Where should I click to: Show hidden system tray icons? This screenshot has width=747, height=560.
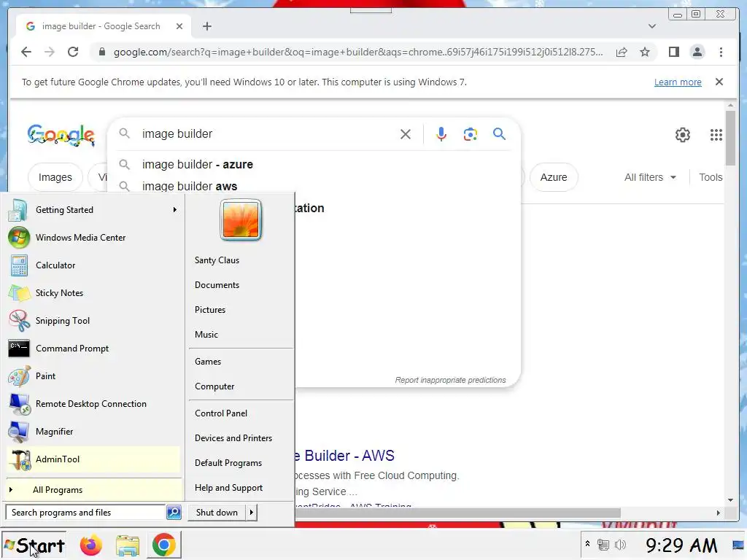[x=587, y=544]
